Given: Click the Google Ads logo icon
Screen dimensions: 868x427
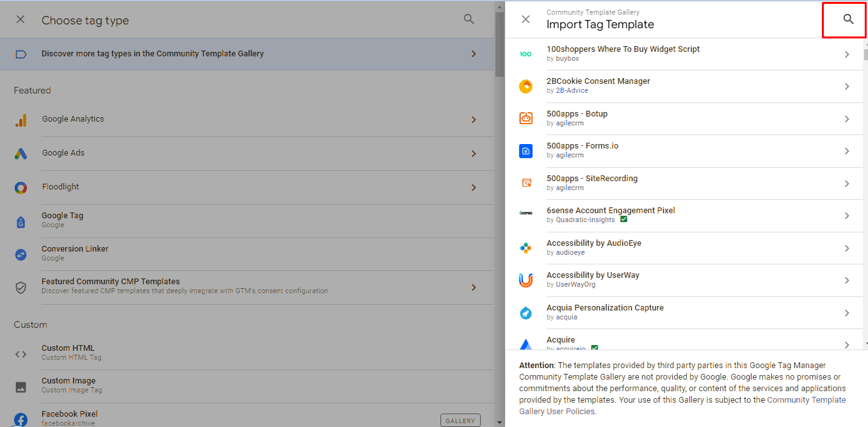Looking at the screenshot, I should [x=20, y=154].
